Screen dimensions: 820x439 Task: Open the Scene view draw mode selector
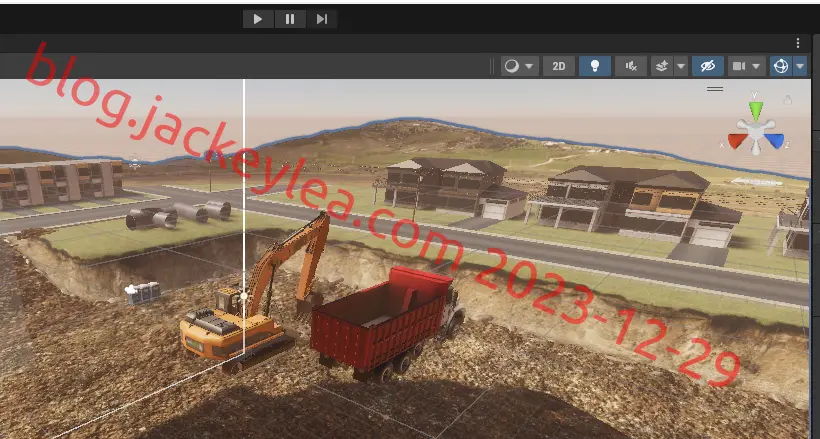pyautogui.click(x=519, y=66)
